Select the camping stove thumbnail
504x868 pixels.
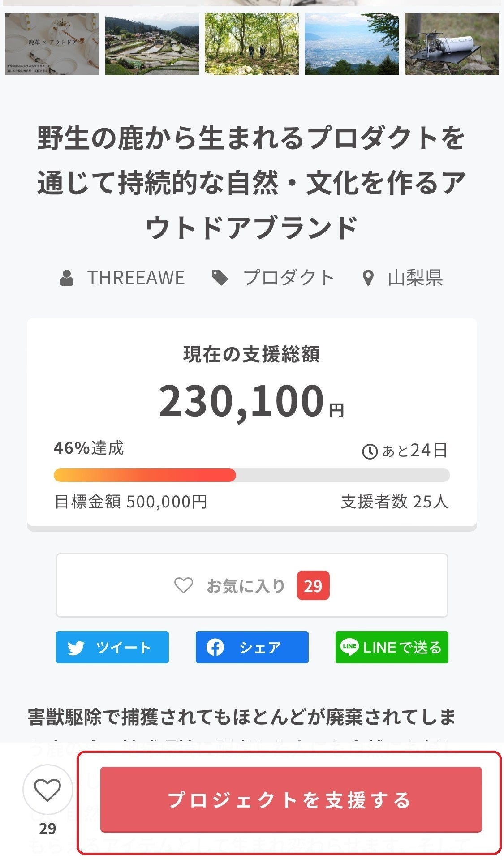451,44
